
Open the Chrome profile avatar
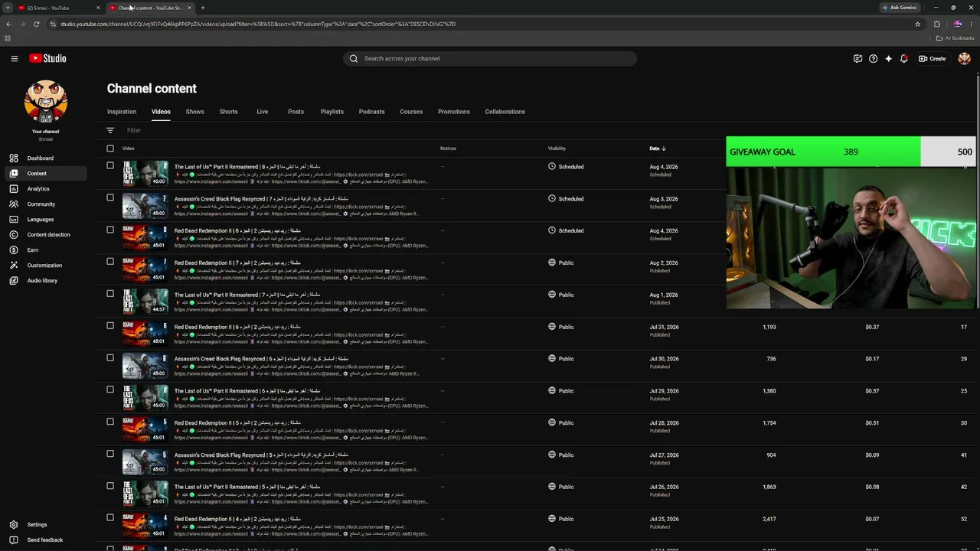click(957, 24)
